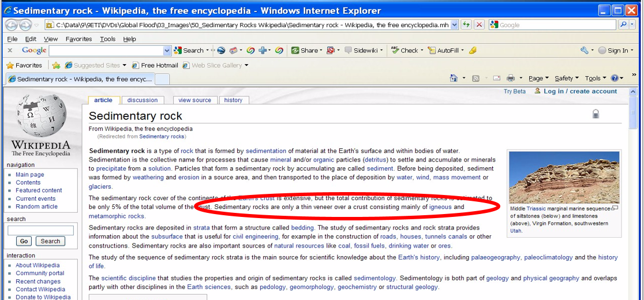The width and height of the screenshot is (644, 300).
Task: Click the Home house icon in command bar
Action: coord(454,78)
